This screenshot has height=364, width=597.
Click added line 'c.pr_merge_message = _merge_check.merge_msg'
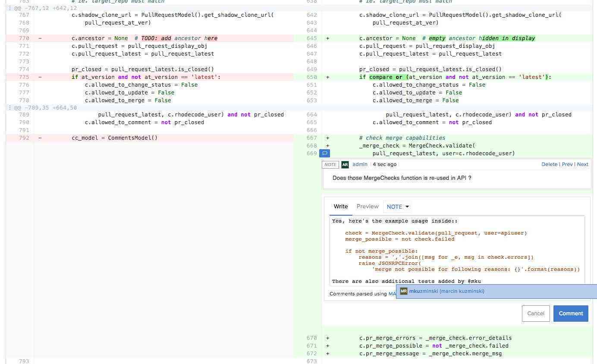[x=430, y=354]
